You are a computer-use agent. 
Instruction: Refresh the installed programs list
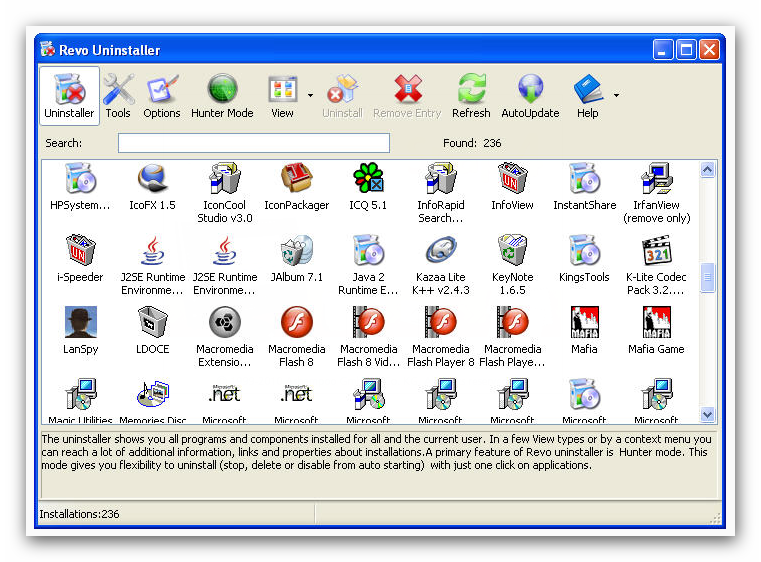tap(471, 96)
